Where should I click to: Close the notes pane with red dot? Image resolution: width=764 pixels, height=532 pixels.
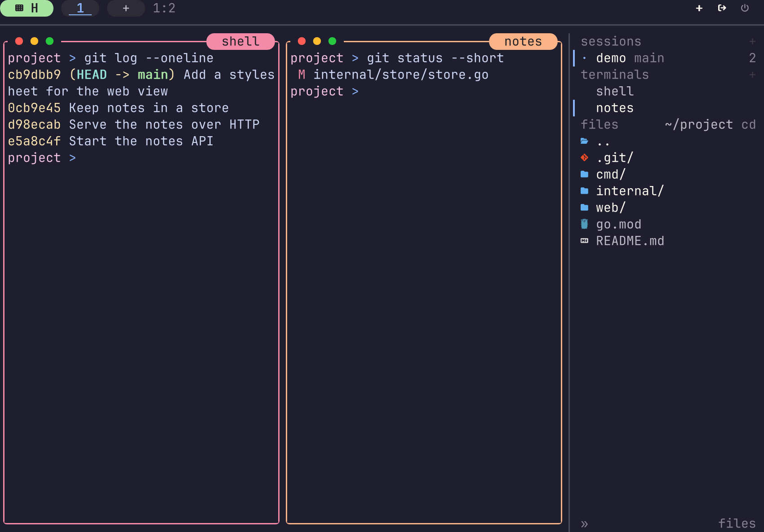(x=302, y=41)
